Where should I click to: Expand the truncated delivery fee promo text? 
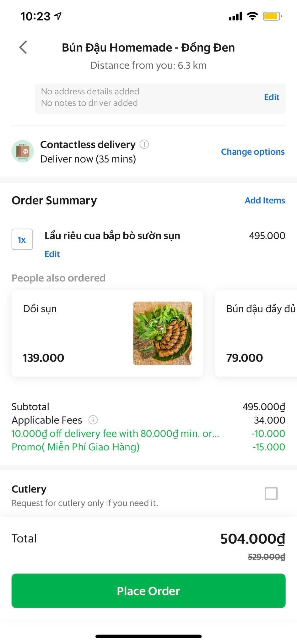(115, 433)
